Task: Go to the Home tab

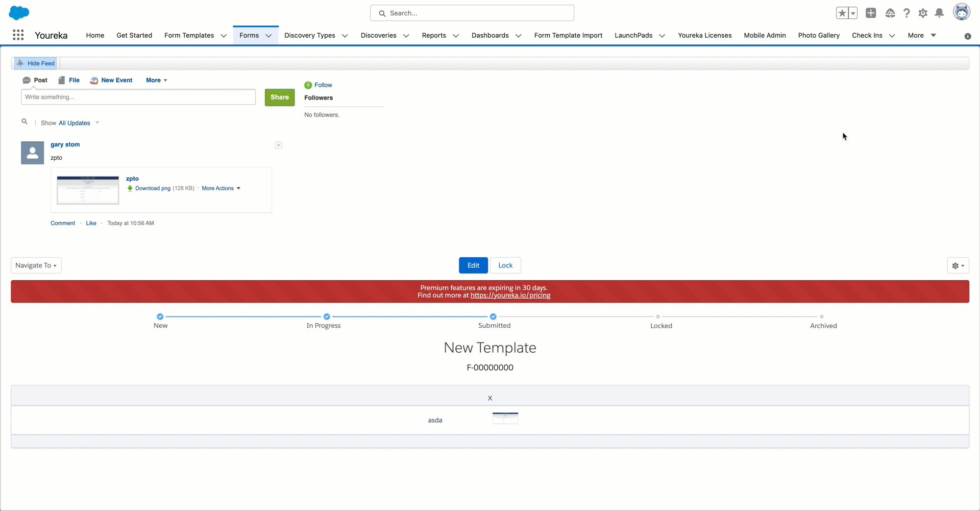Action: tap(95, 35)
